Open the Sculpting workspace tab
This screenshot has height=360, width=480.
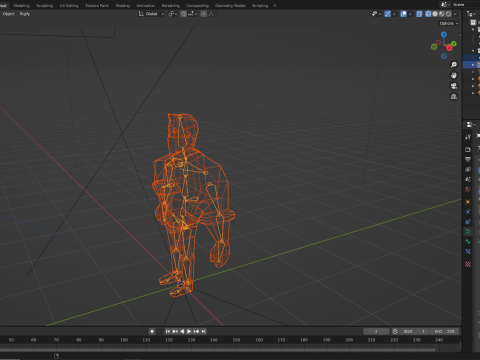tap(45, 5)
